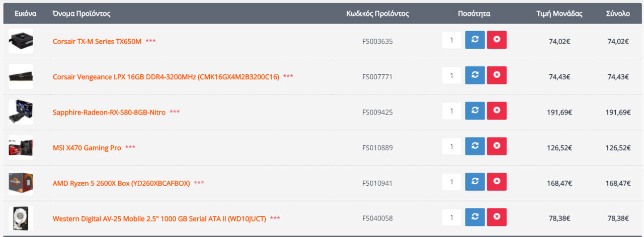The image size is (644, 237).
Task: Refresh quantity for Corsair TX-M Series TX650M
Action: click(x=475, y=40)
